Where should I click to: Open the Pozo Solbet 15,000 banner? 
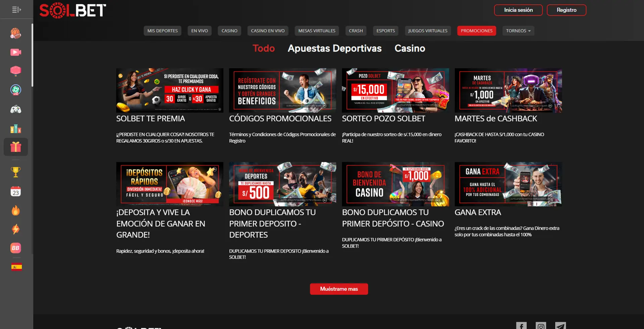pyautogui.click(x=395, y=90)
